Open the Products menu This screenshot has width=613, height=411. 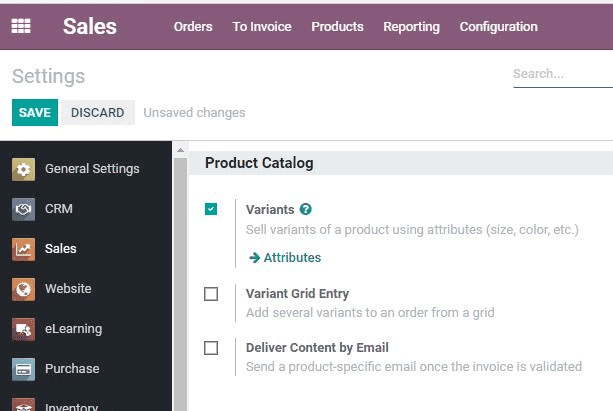point(337,27)
